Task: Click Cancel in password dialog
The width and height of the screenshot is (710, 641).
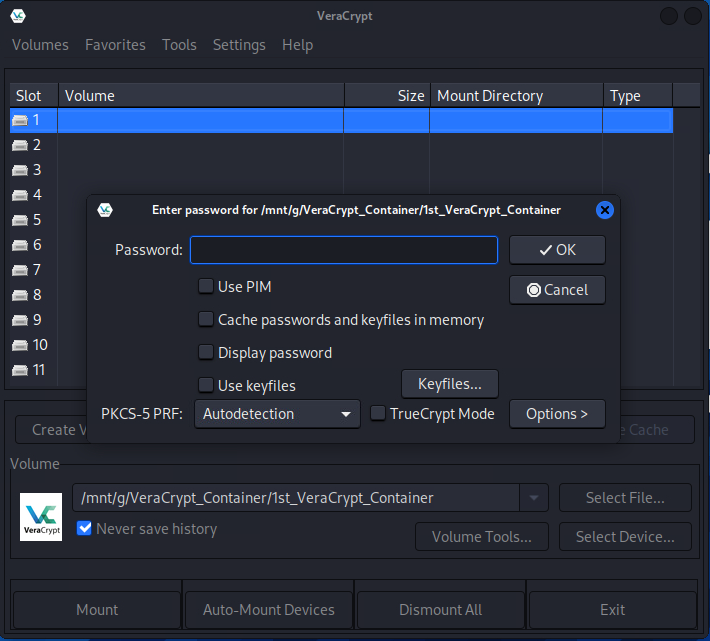Action: 557,290
